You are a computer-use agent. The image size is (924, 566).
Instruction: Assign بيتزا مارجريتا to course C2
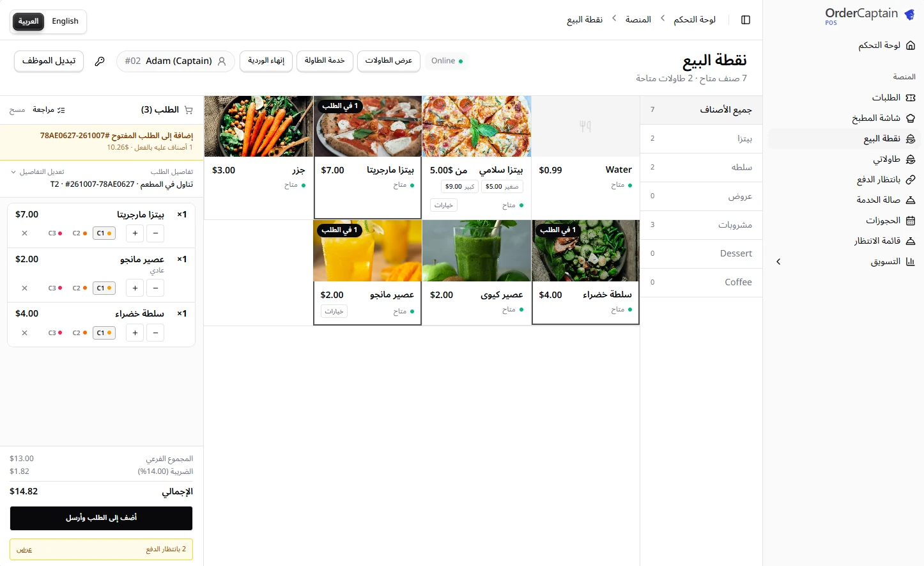[80, 233]
